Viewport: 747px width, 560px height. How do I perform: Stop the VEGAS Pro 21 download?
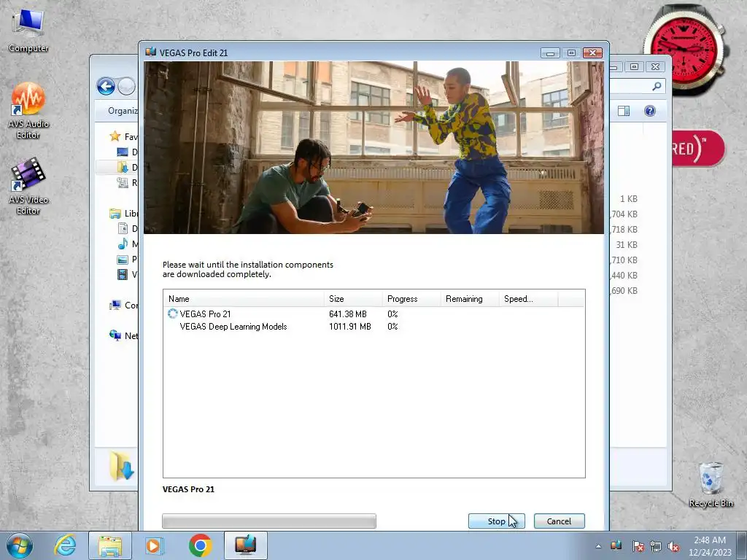click(x=496, y=521)
